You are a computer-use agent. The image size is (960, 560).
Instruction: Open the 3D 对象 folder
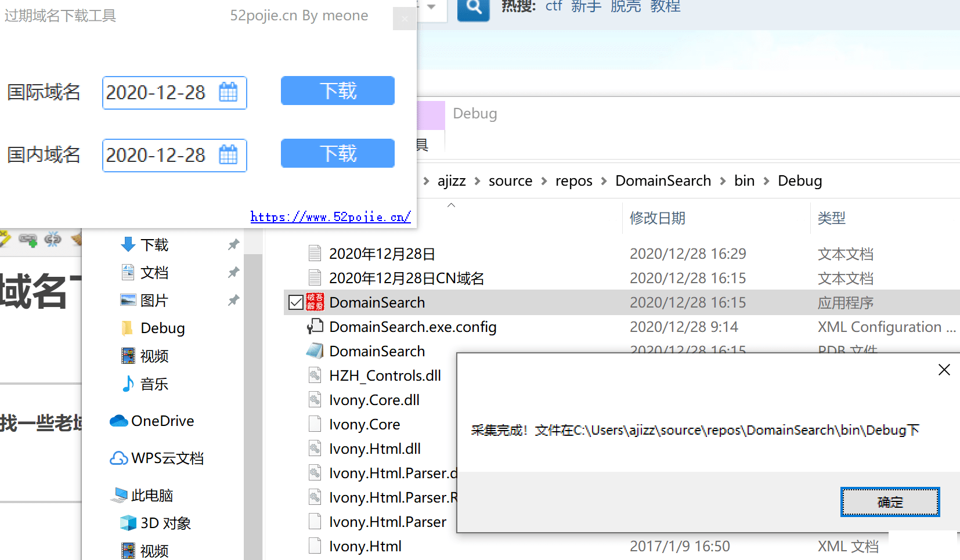[x=165, y=523]
